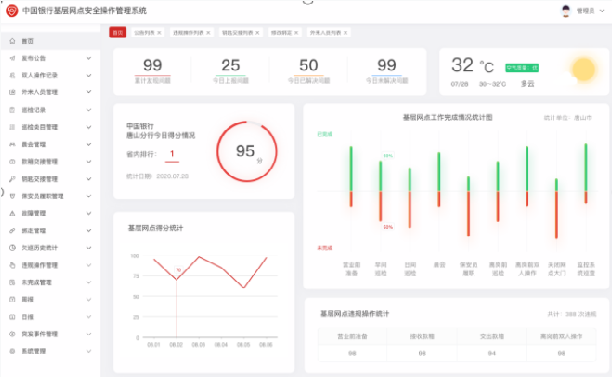Click the clipboard icon for 巡检记录
The width and height of the screenshot is (612, 377).
pos(12,110)
